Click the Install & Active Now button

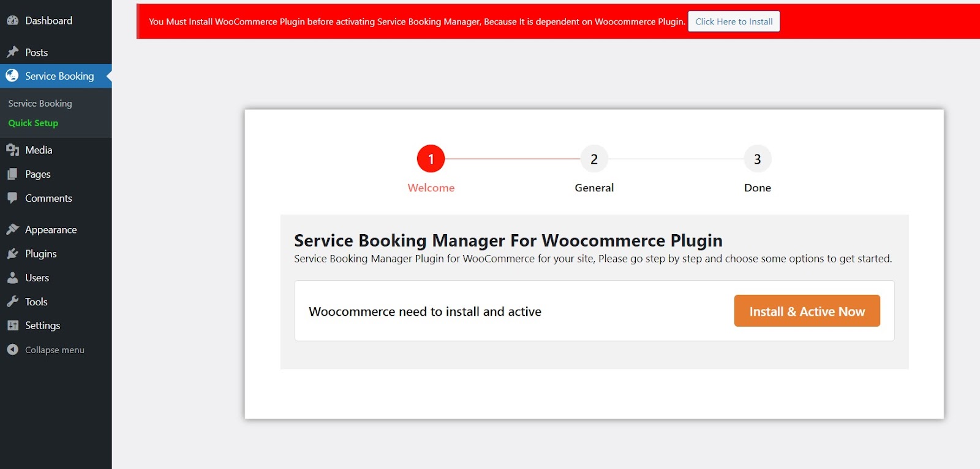807,311
